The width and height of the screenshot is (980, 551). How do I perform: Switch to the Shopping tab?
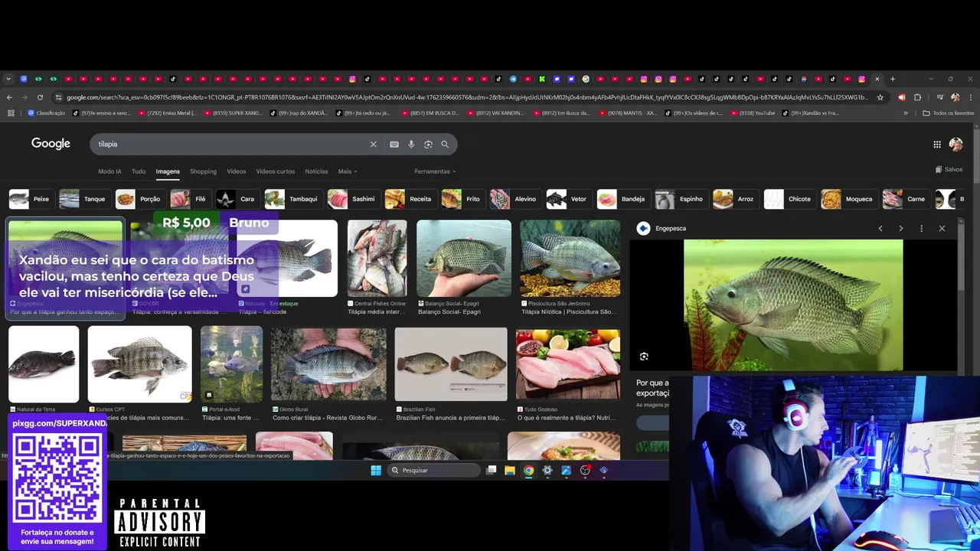[203, 171]
